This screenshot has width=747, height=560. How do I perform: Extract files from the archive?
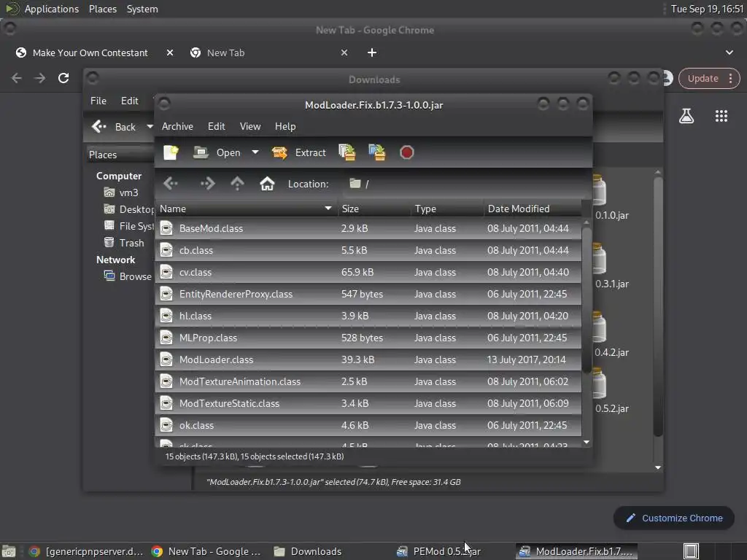pos(298,152)
